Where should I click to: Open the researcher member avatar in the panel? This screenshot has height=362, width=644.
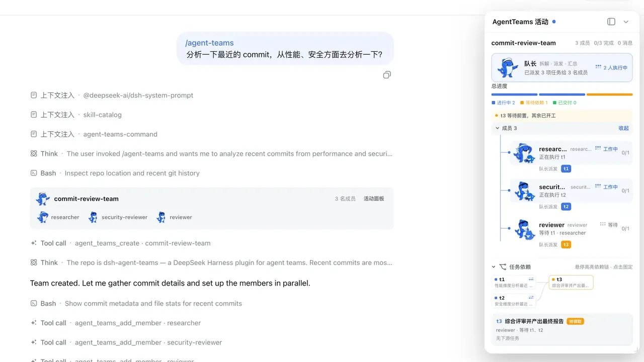[524, 153]
